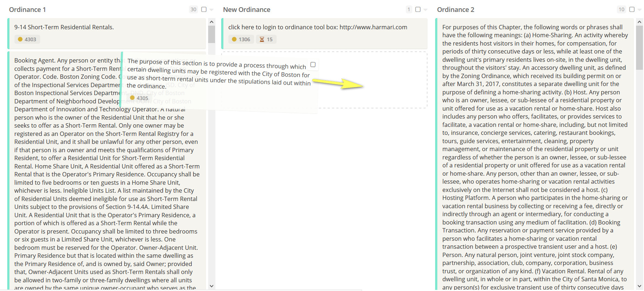Open the 'Booking Agent. Any person or entity' card
The width and height of the screenshot is (644, 291).
[107, 171]
